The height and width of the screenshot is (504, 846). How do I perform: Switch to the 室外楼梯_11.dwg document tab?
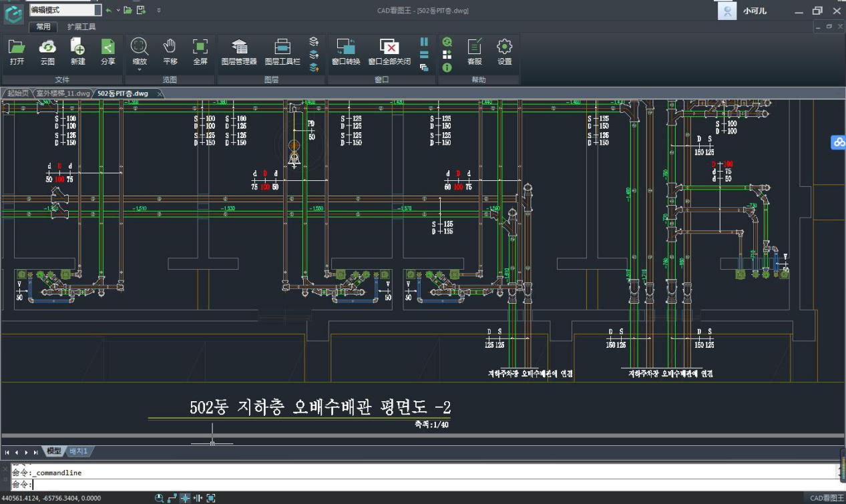coord(63,93)
